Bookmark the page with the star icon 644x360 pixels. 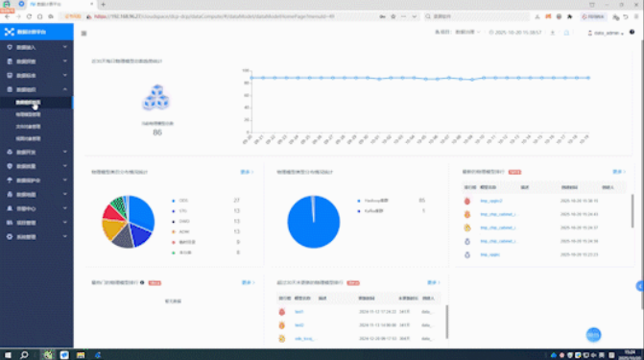point(394,16)
